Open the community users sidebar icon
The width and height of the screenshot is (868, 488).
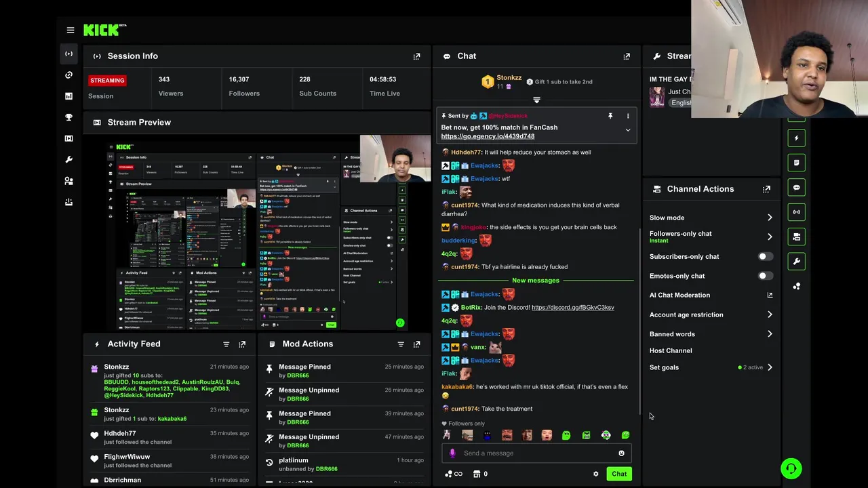coord(68,181)
